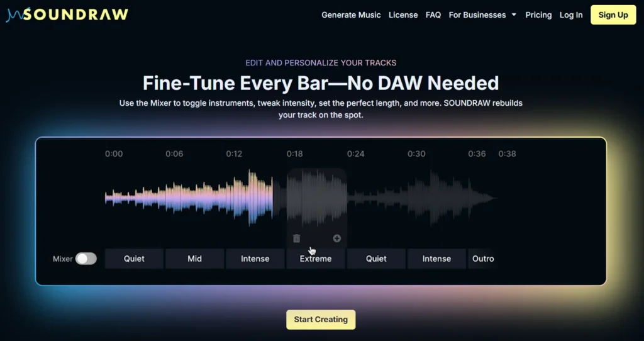Open the FAQ link

[x=433, y=14]
